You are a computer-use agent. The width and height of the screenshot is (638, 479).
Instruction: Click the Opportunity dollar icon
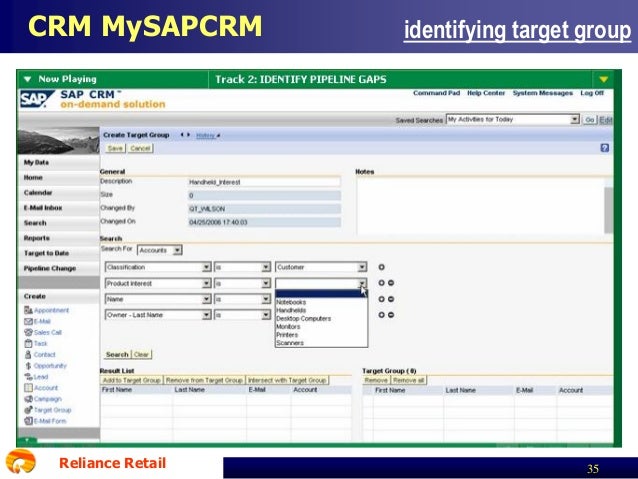point(28,365)
